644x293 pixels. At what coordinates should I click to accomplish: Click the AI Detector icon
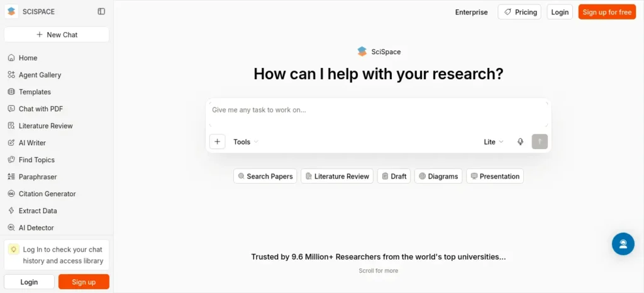tap(11, 228)
